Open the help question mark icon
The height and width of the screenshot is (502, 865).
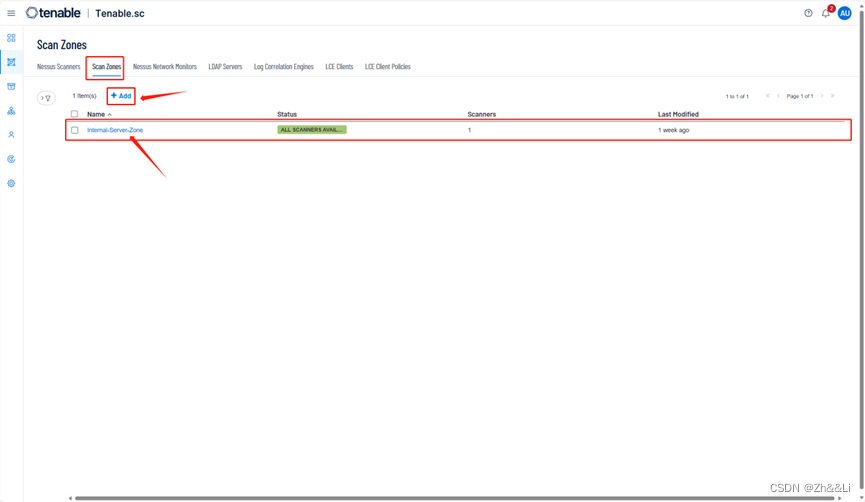tap(808, 13)
